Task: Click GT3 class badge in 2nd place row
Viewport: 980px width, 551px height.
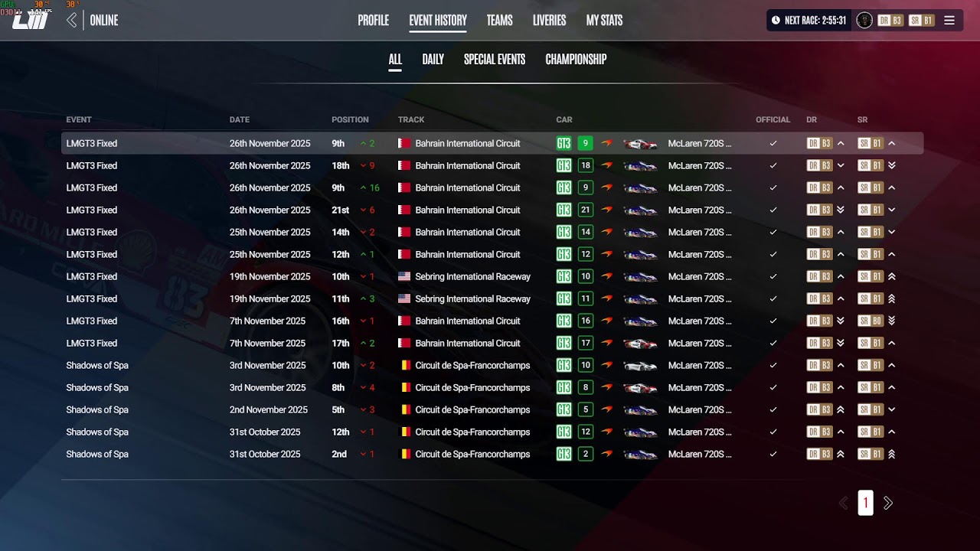Action: pos(564,454)
